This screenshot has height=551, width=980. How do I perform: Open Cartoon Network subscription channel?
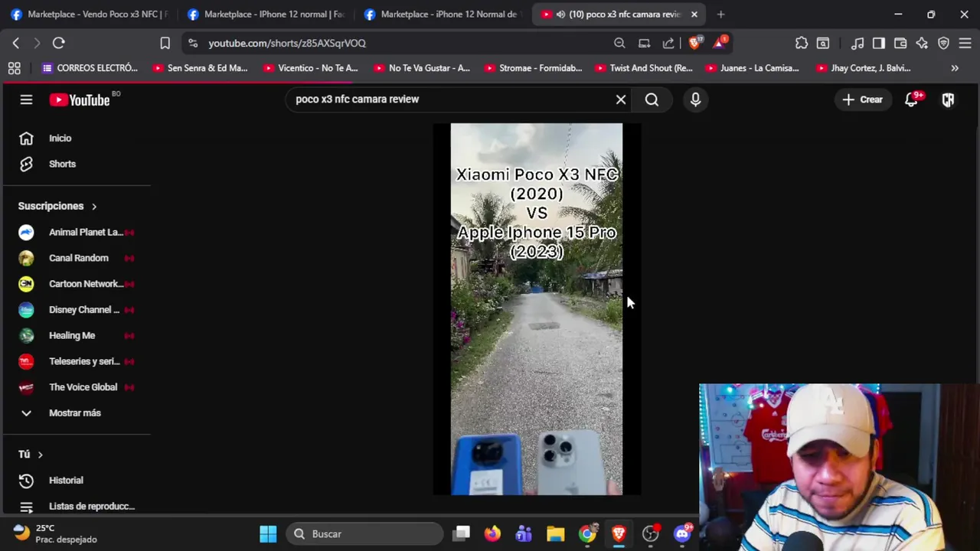pos(77,284)
